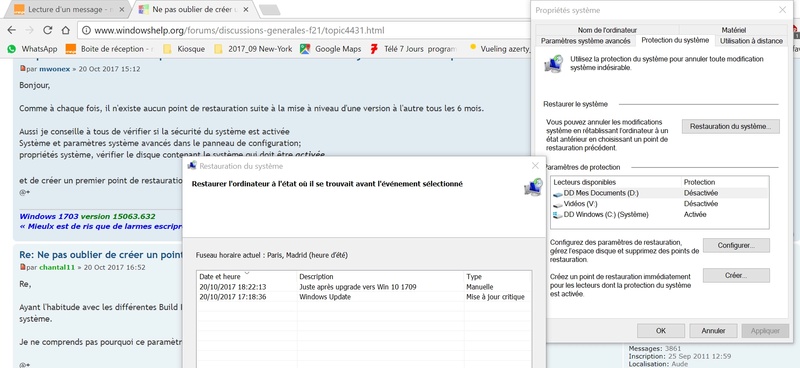Open the Matériel tab
Image resolution: width=800 pixels, height=368 pixels.
point(734,30)
